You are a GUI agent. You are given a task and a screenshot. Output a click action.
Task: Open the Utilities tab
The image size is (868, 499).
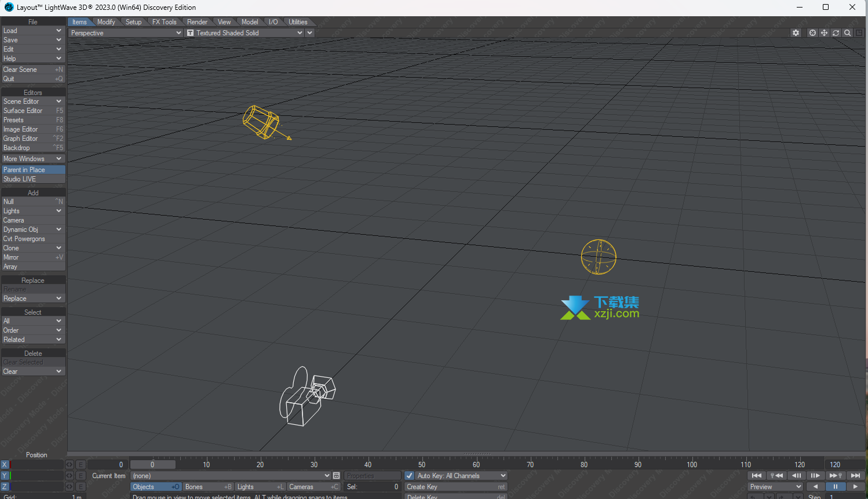(298, 22)
